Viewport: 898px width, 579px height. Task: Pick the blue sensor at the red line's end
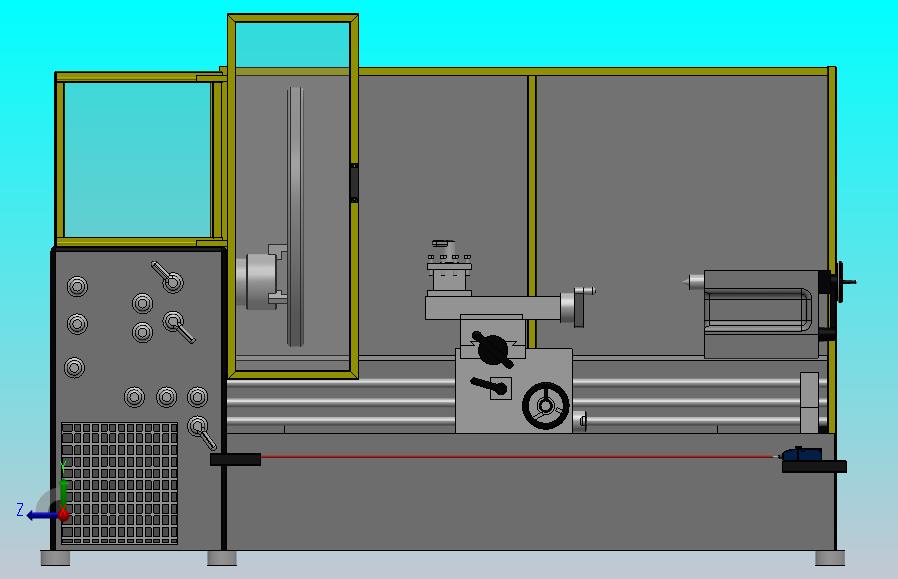coord(801,455)
